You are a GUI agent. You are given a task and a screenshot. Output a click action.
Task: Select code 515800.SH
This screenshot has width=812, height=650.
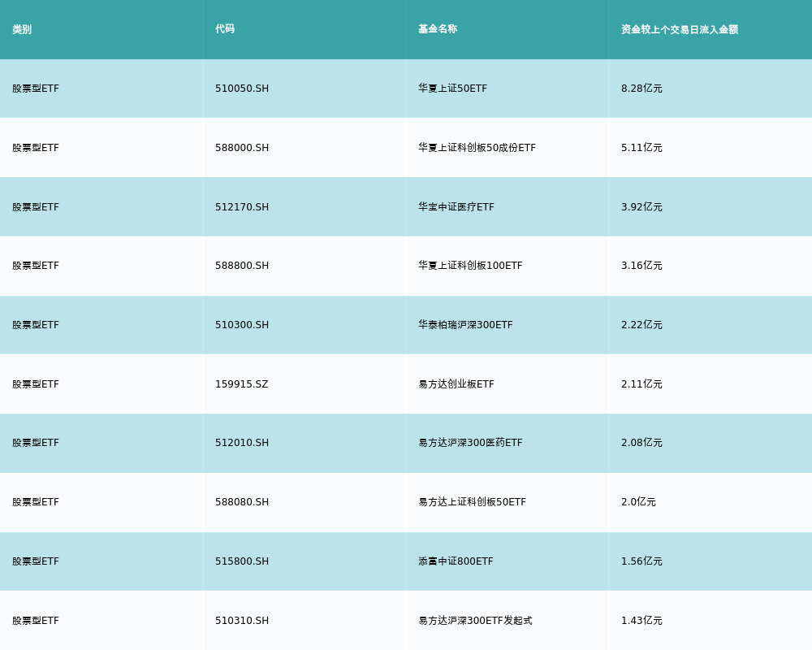(x=242, y=561)
